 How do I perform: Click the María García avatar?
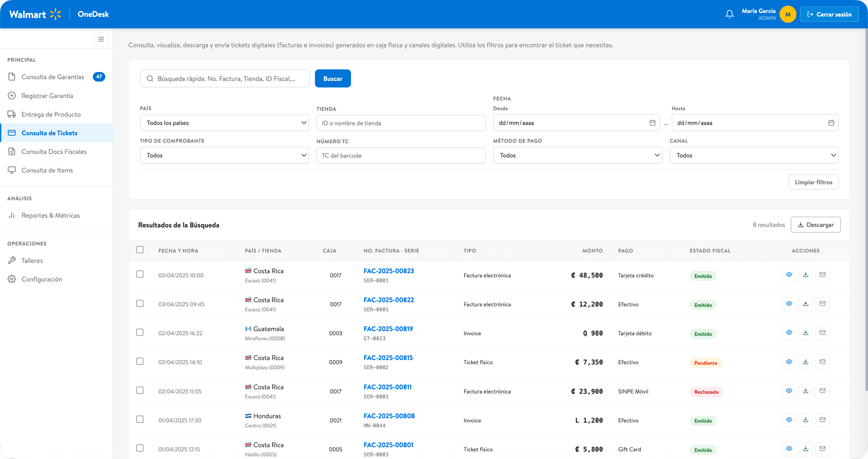tap(788, 14)
